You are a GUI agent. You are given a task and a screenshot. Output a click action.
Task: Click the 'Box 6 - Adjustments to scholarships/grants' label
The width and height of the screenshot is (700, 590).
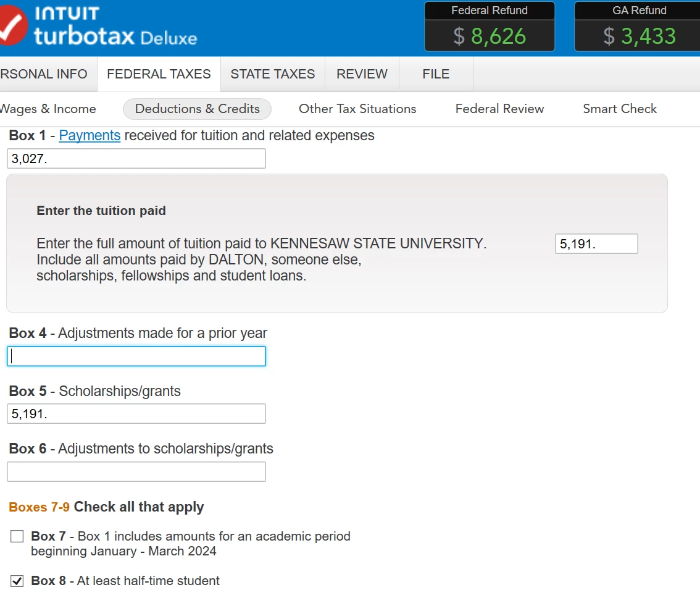tap(141, 449)
